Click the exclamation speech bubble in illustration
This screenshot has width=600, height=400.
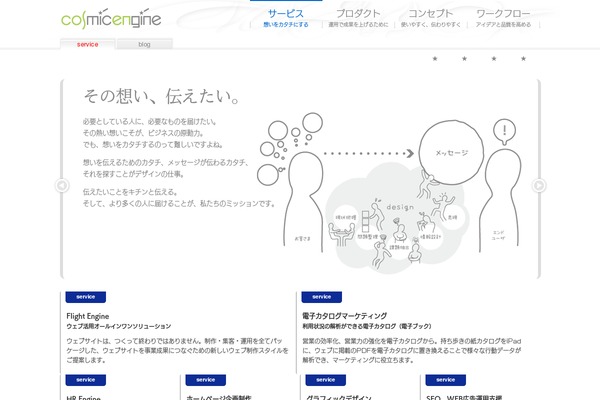tap(504, 132)
